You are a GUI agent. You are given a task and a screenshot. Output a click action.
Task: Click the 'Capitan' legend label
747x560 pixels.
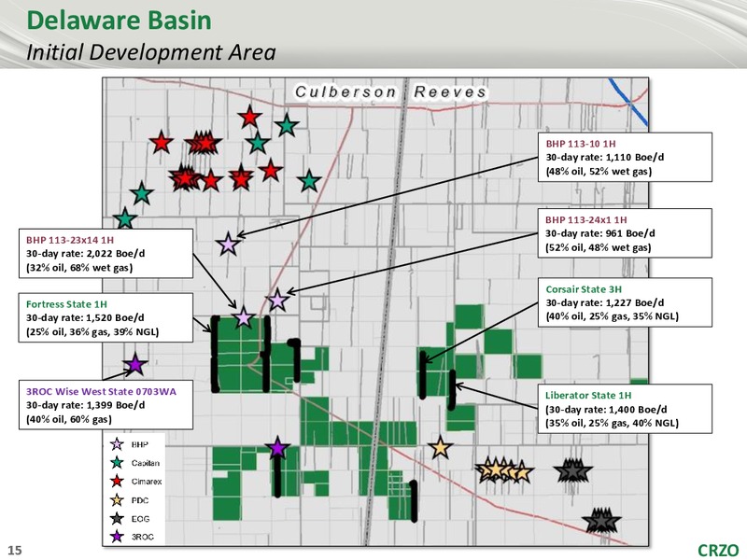point(146,463)
